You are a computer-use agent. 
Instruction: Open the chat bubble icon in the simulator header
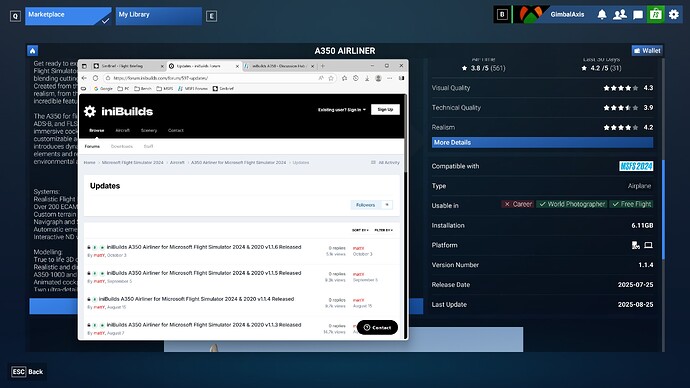638,15
